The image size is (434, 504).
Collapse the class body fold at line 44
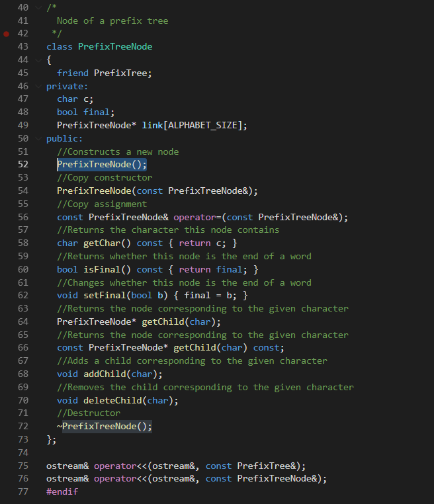[38, 60]
